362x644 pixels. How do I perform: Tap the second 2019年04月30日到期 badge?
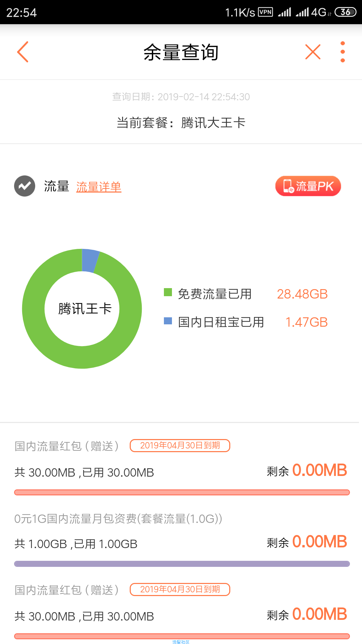180,589
